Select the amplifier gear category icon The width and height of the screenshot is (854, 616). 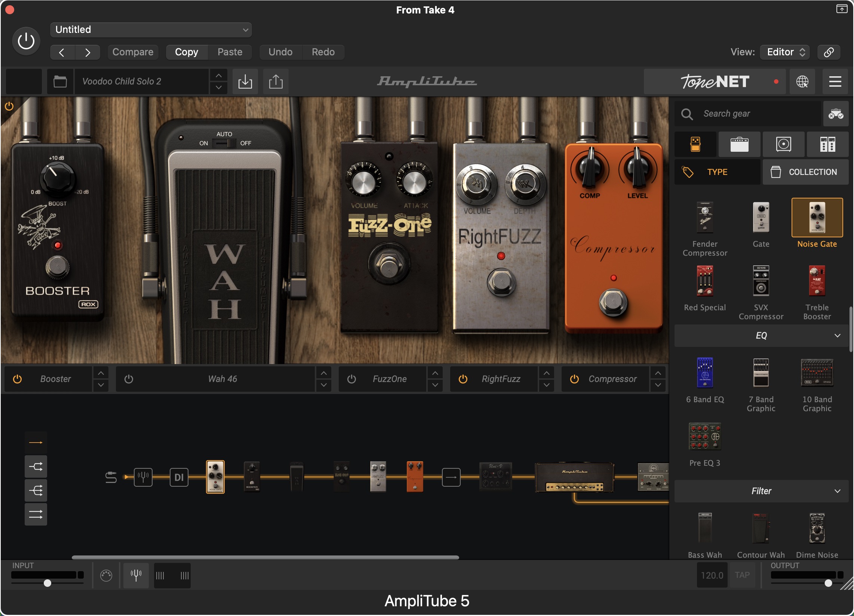coord(739,144)
